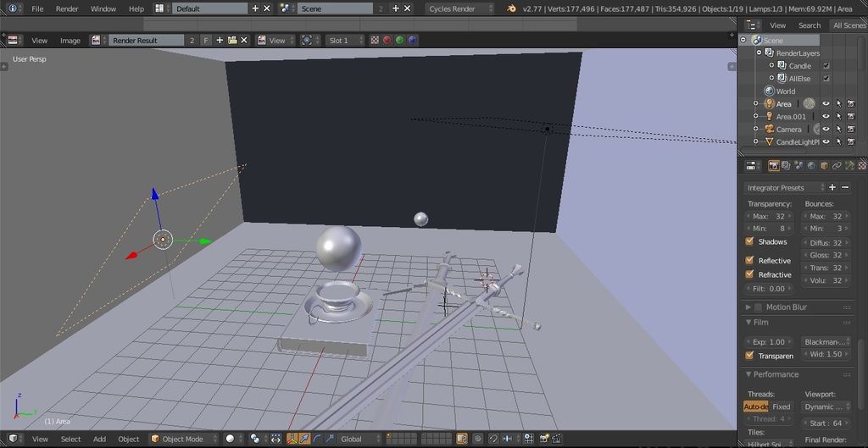Click the Camera object icon in outliner
Screen dimensions: 868x448
(769, 130)
